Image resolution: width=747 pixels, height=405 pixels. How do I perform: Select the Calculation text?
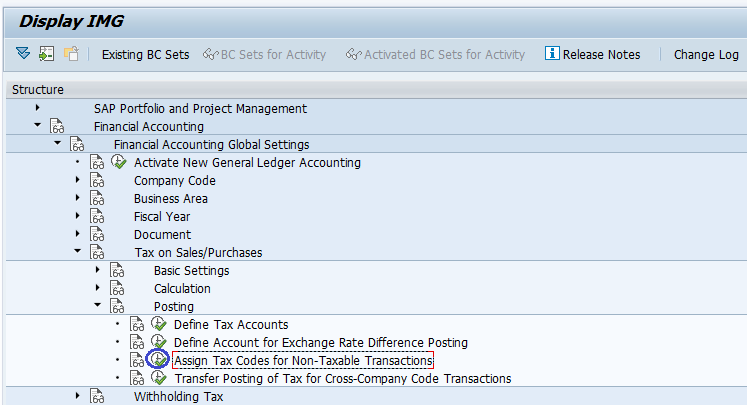(x=182, y=289)
